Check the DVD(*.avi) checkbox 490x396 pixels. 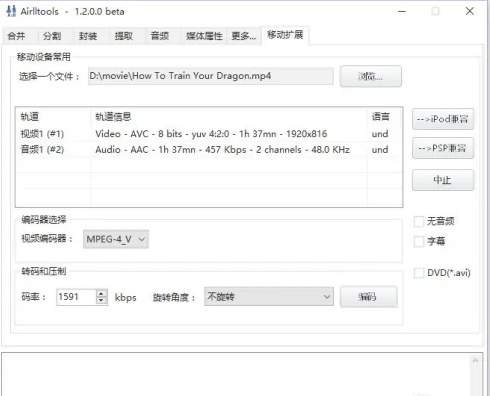(x=419, y=273)
